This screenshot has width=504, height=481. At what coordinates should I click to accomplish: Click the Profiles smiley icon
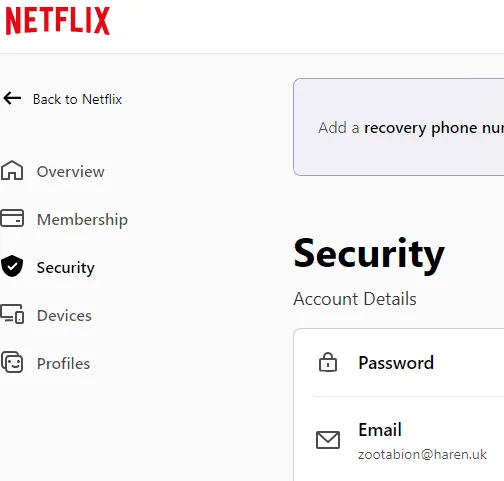[12, 362]
